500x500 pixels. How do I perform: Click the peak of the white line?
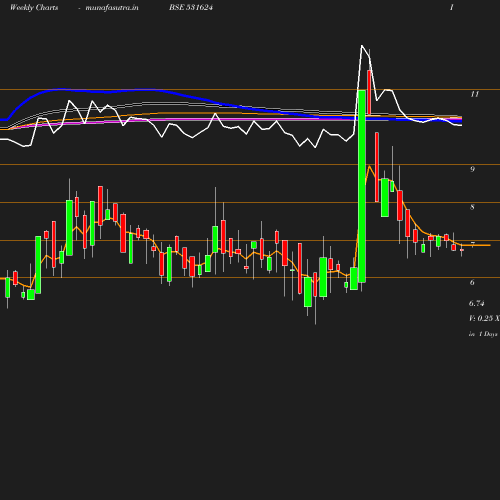pos(362,45)
